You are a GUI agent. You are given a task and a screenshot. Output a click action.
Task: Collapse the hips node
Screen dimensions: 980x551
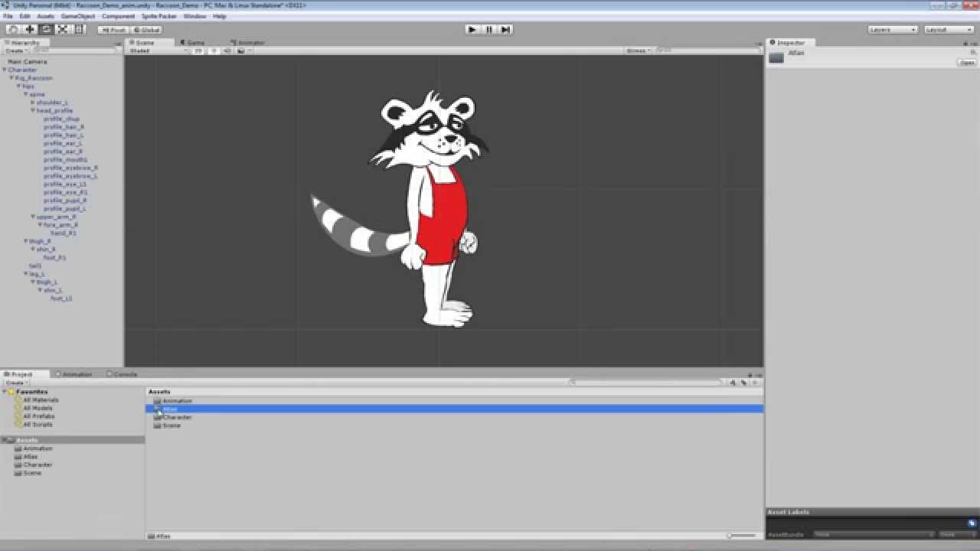point(19,86)
